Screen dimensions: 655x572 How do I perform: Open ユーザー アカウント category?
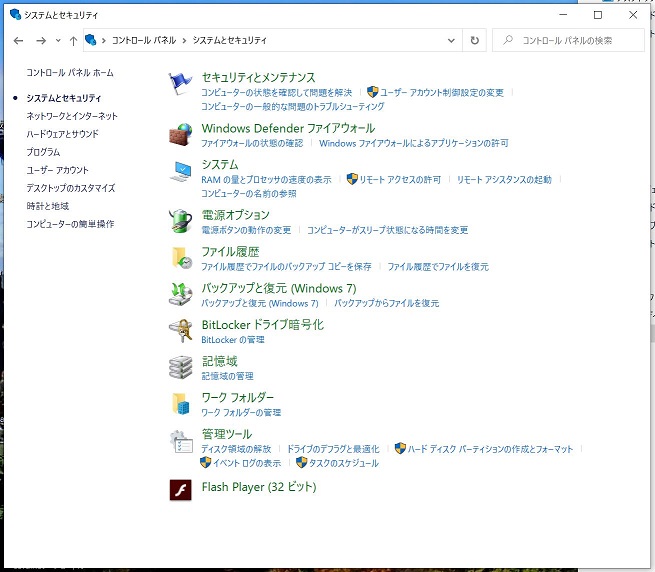tap(57, 170)
